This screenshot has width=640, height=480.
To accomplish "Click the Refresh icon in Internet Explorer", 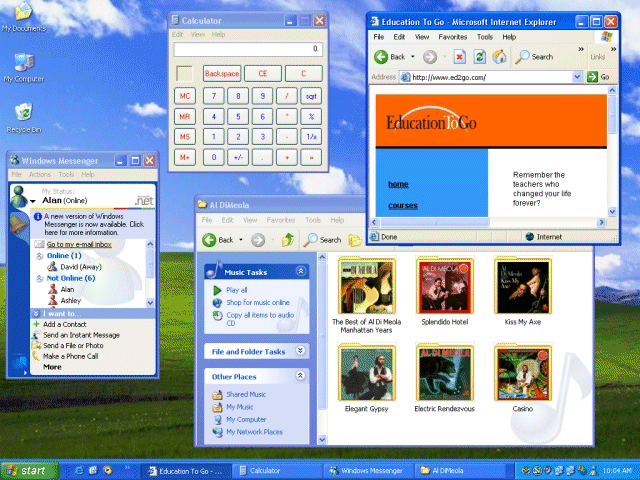I will 480,57.
